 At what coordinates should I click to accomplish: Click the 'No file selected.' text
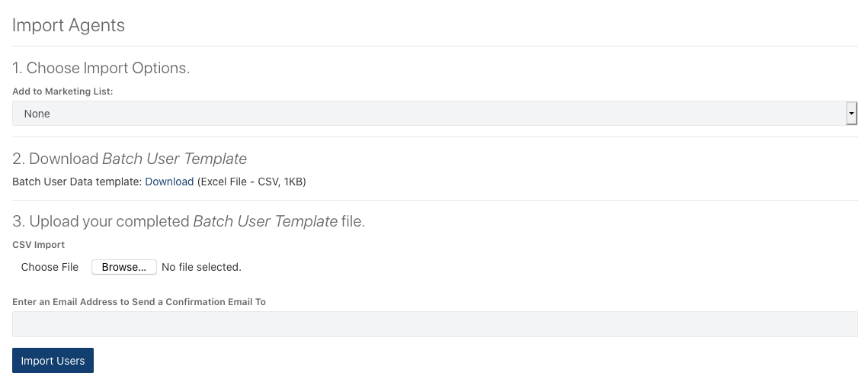pos(201,267)
